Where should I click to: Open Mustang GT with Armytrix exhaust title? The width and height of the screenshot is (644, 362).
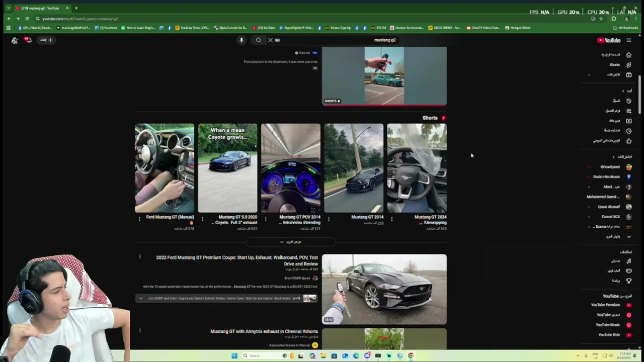coord(264,332)
